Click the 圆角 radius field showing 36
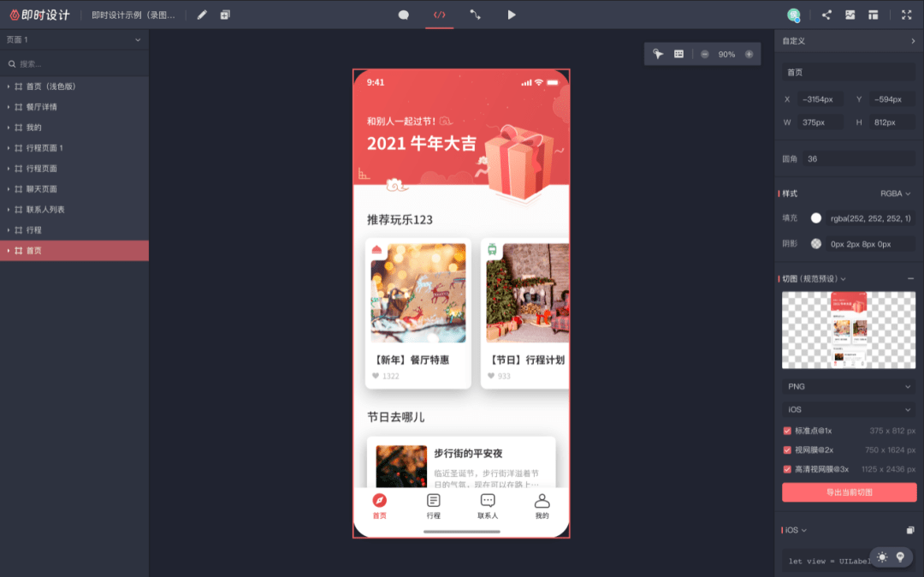This screenshot has width=924, height=577. 859,159
